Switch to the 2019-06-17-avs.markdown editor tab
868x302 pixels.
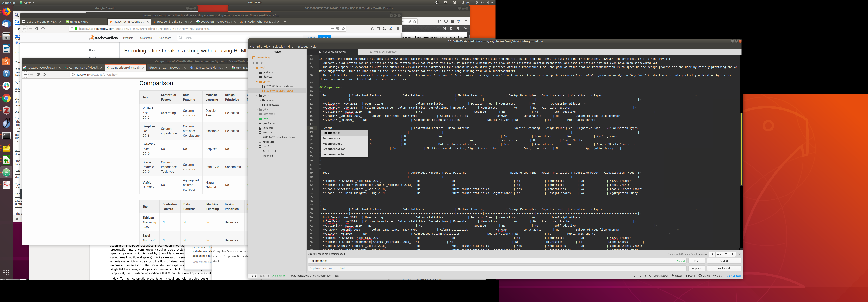(x=383, y=52)
